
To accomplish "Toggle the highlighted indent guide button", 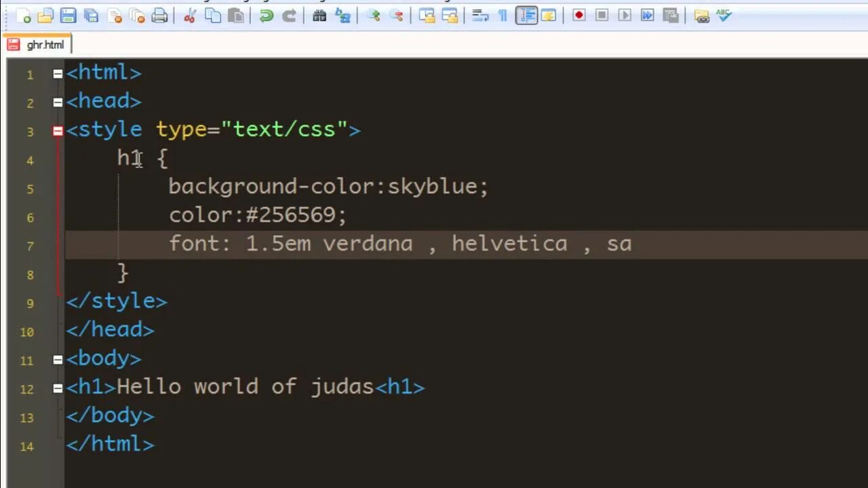I will tap(526, 16).
